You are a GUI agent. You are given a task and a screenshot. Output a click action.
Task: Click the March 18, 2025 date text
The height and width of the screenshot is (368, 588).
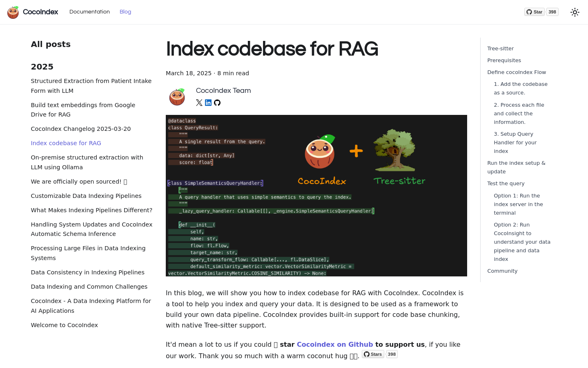189,73
